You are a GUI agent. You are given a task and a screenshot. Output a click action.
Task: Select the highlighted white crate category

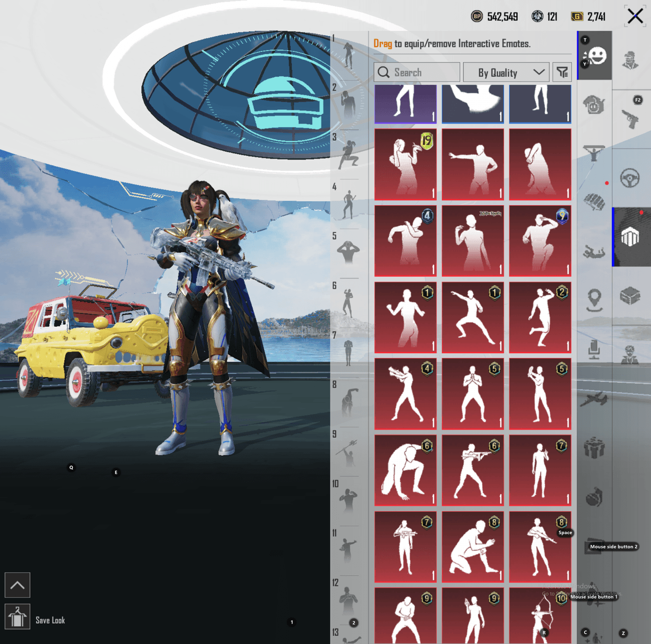(630, 237)
